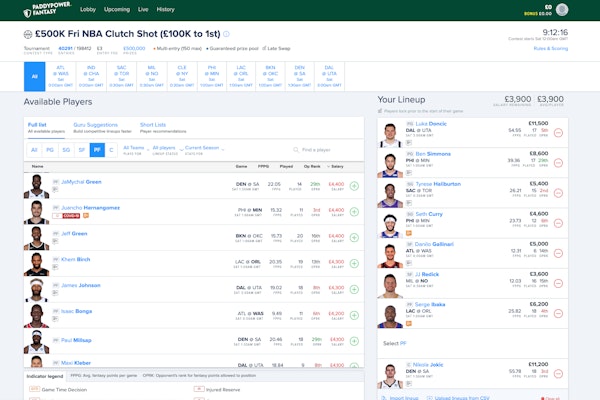
Task: Switch to the Full list tab
Action: point(46,128)
